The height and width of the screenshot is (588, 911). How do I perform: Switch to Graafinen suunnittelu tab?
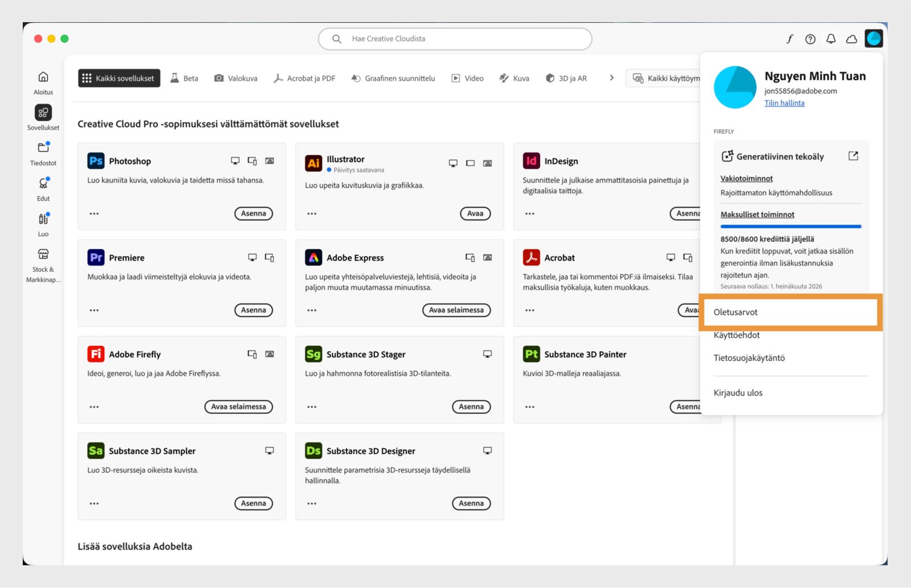(393, 78)
